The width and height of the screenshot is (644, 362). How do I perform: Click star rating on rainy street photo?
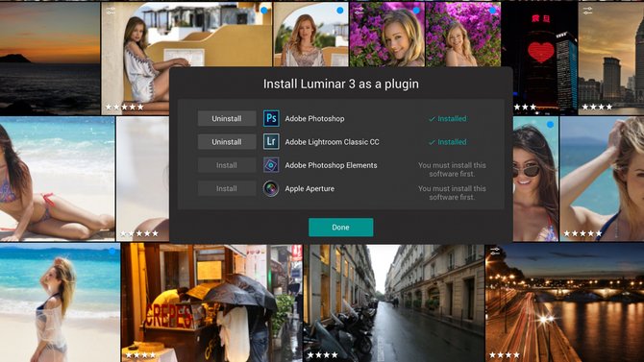point(322,355)
